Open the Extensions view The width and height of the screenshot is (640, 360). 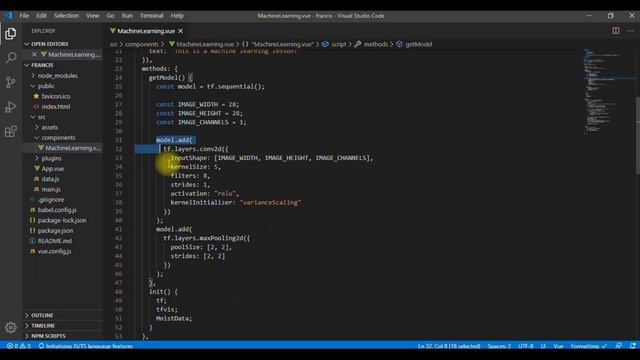(11, 131)
